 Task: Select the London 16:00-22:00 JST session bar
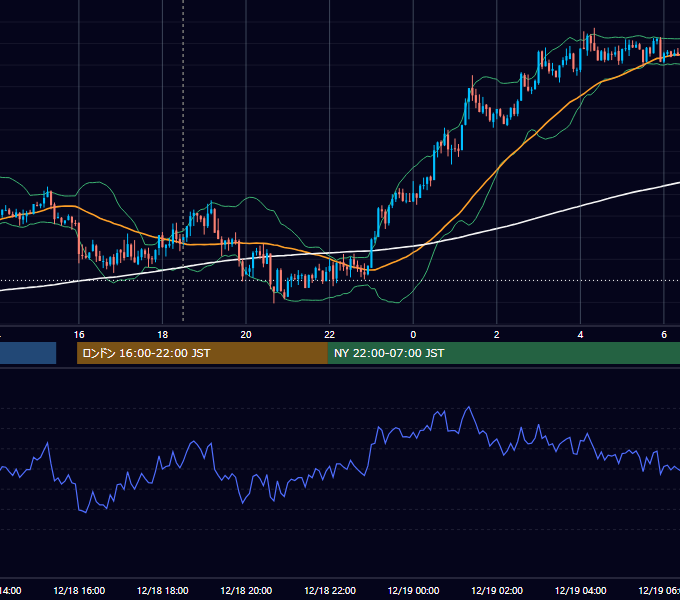click(202, 353)
